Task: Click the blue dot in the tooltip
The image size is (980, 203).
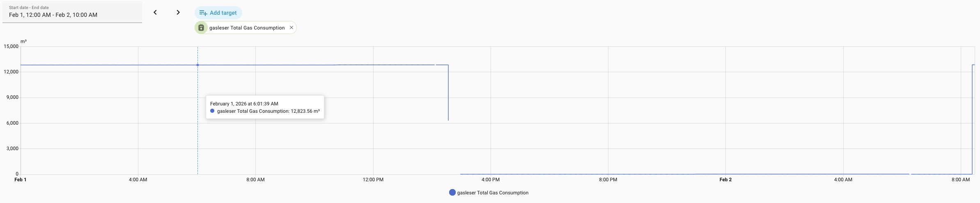Action: (212, 111)
